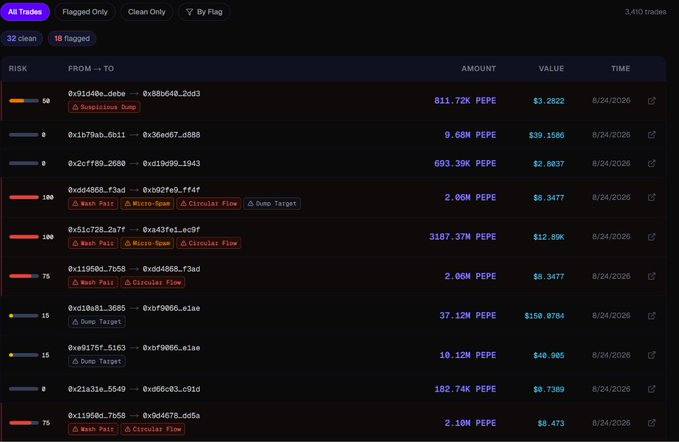Click the 811.72K PEPE amount

click(465, 101)
